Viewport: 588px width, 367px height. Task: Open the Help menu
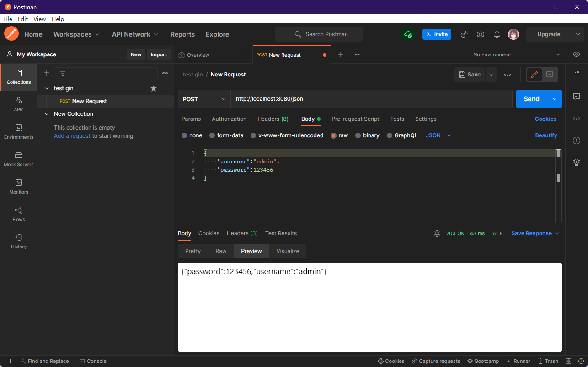[58, 19]
